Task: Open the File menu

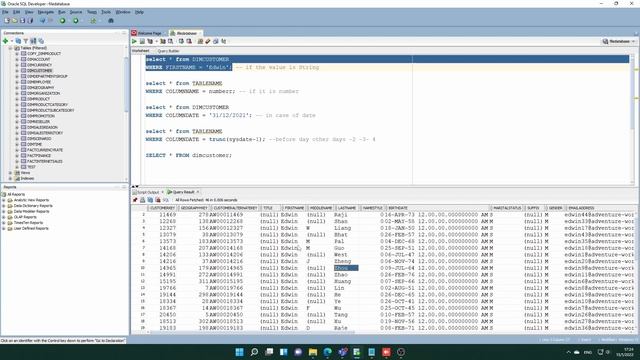Action: pos(5,12)
